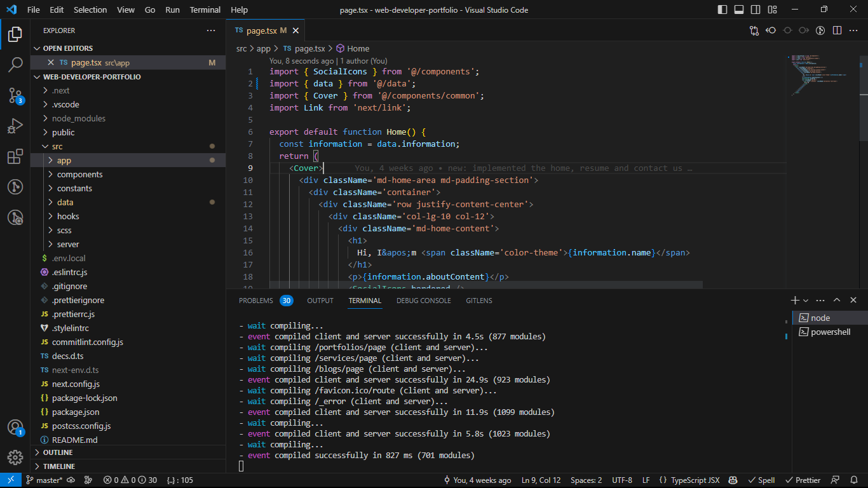
Task: Open the Run and Debug view
Action: (15, 126)
